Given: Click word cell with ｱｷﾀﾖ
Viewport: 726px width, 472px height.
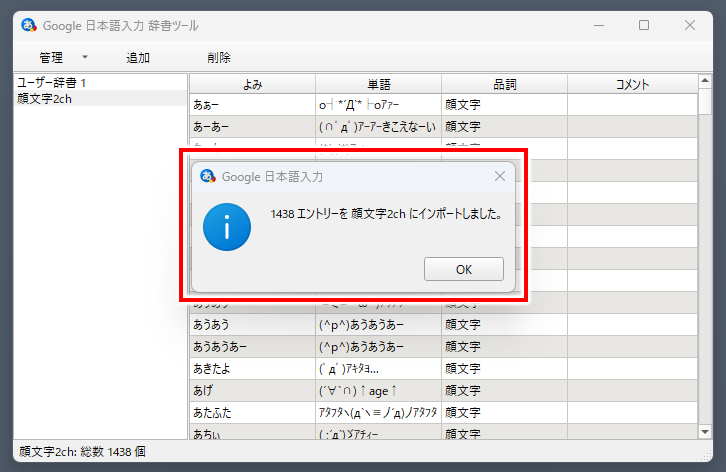Looking at the screenshot, I should click(379, 368).
